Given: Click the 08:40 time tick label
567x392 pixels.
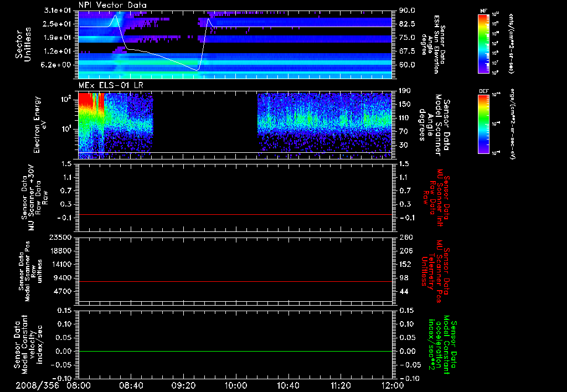Looking at the screenshot, I should click(131, 385).
